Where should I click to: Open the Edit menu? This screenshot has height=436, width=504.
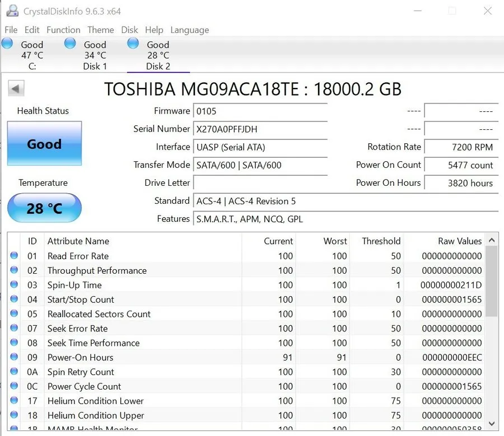pos(32,30)
